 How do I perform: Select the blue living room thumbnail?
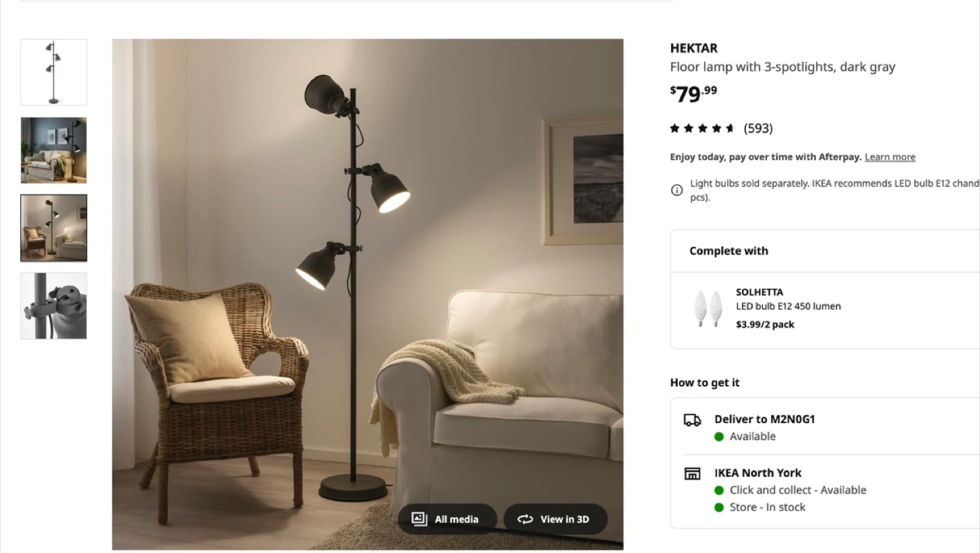pyautogui.click(x=54, y=150)
